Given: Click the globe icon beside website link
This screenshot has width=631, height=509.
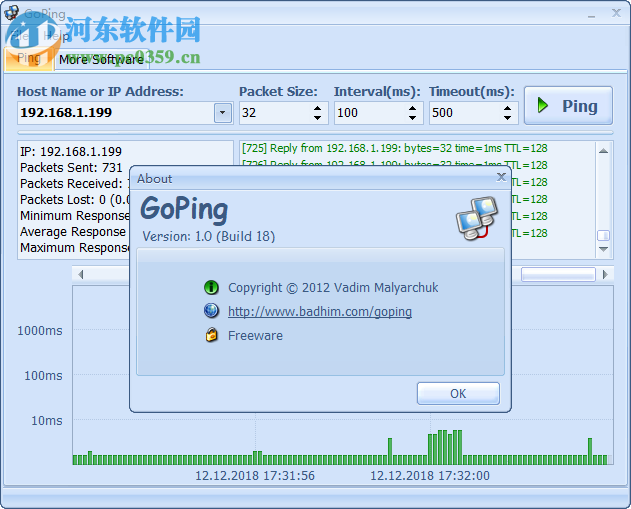Looking at the screenshot, I should click(x=211, y=311).
